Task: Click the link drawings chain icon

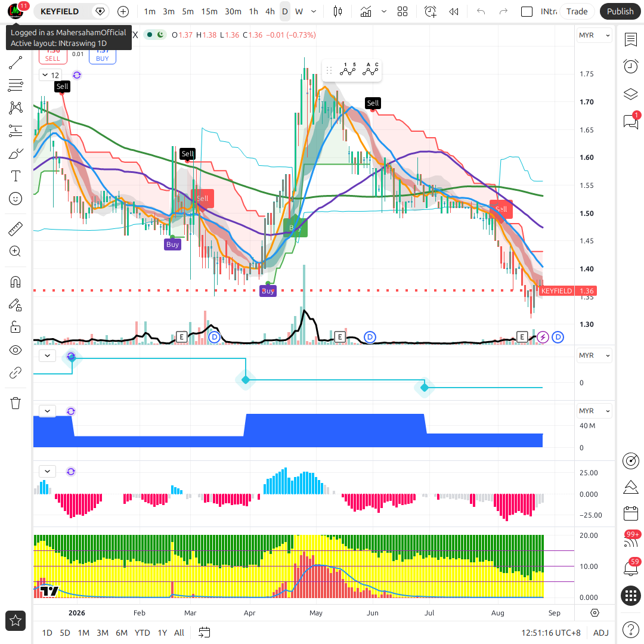Action: pyautogui.click(x=15, y=373)
